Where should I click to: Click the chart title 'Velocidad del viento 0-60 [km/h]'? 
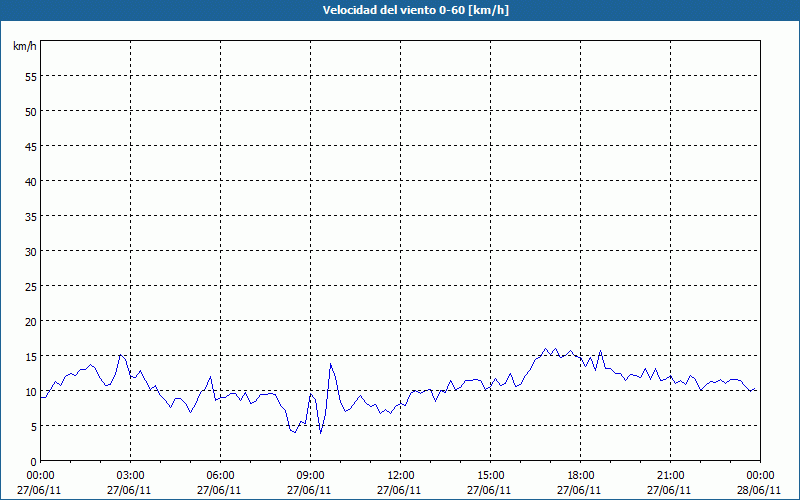point(415,10)
